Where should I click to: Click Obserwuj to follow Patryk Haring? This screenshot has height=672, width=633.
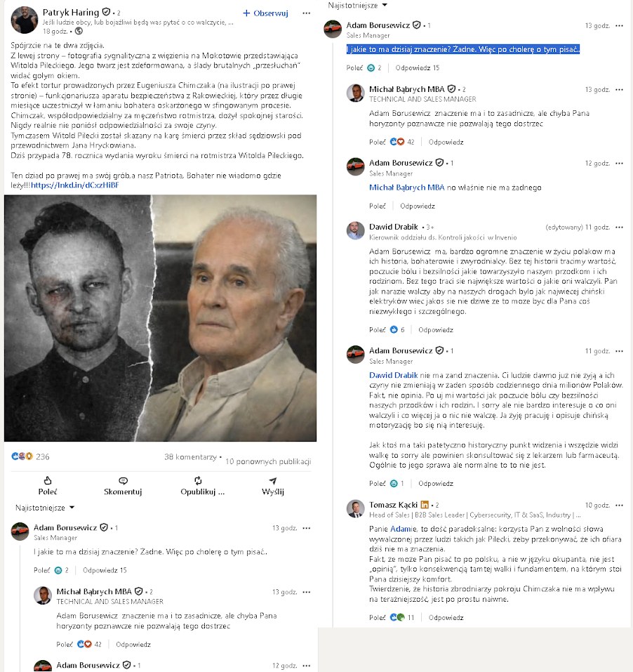(265, 13)
